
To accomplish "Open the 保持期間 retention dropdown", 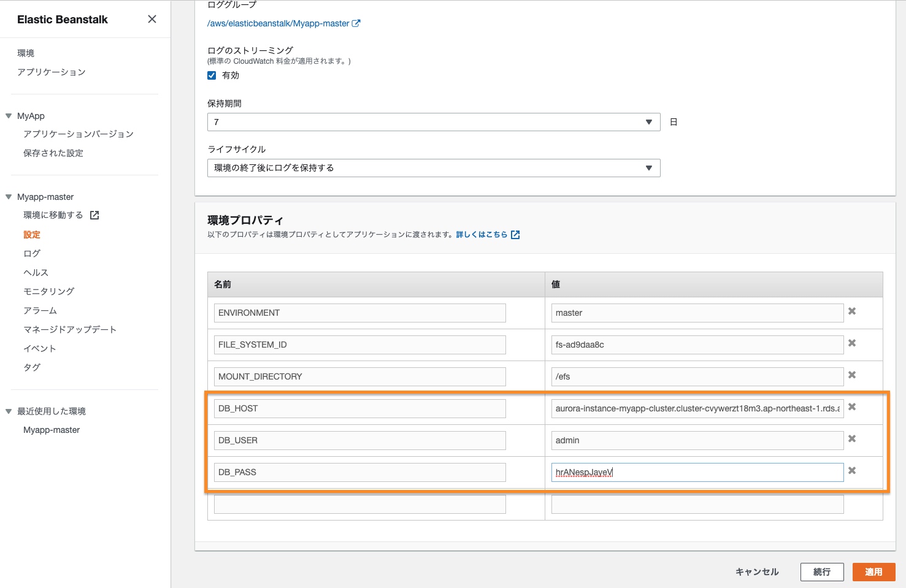I will [x=433, y=122].
